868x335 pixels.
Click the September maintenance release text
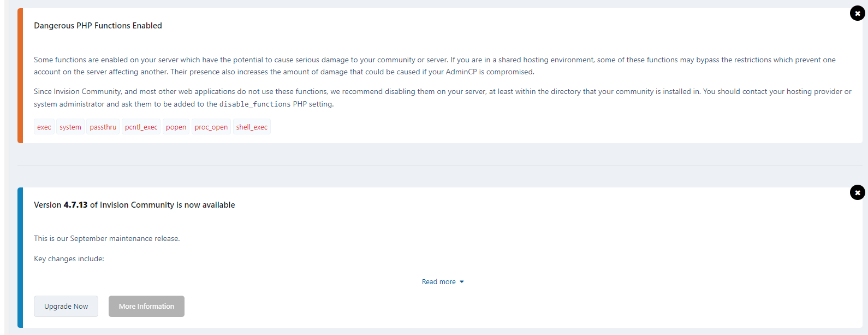point(106,239)
